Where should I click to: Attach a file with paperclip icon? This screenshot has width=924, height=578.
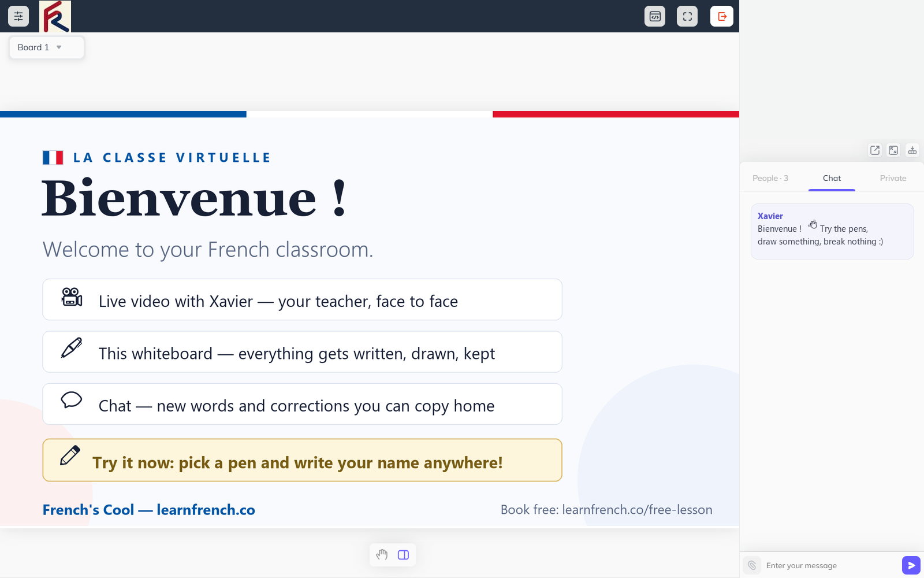[752, 565]
